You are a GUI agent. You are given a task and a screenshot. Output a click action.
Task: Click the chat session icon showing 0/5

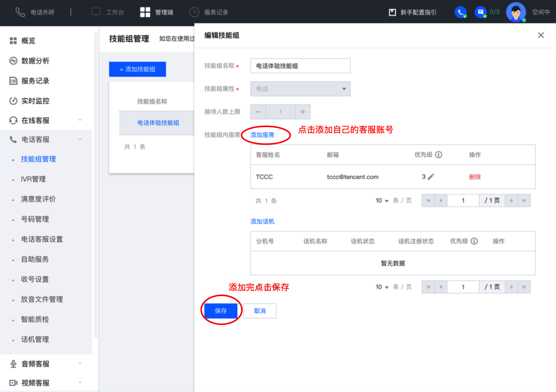[480, 12]
